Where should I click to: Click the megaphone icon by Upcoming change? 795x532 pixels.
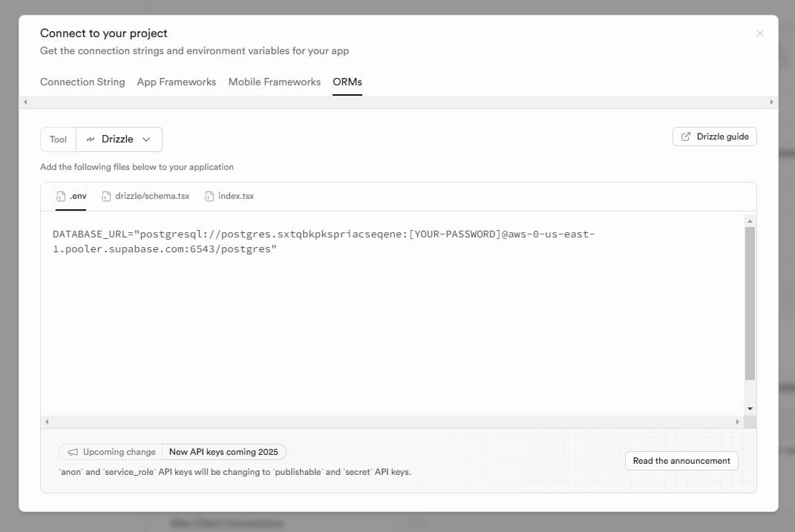[x=73, y=452]
